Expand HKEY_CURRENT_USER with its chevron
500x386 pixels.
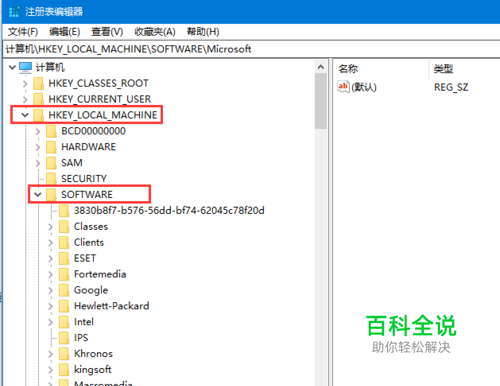tap(25, 99)
